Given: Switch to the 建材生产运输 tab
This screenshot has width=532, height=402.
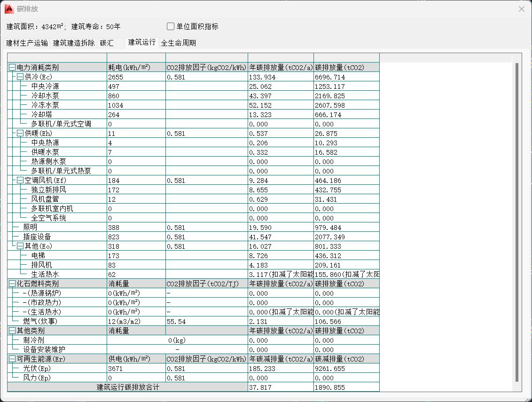Looking at the screenshot, I should 27,43.
